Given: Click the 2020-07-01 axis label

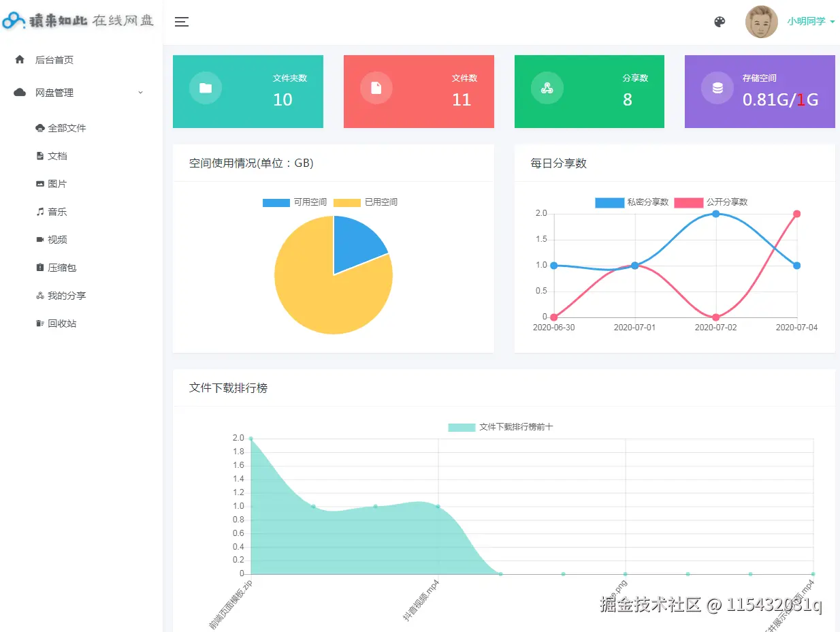Looking at the screenshot, I should (x=634, y=328).
